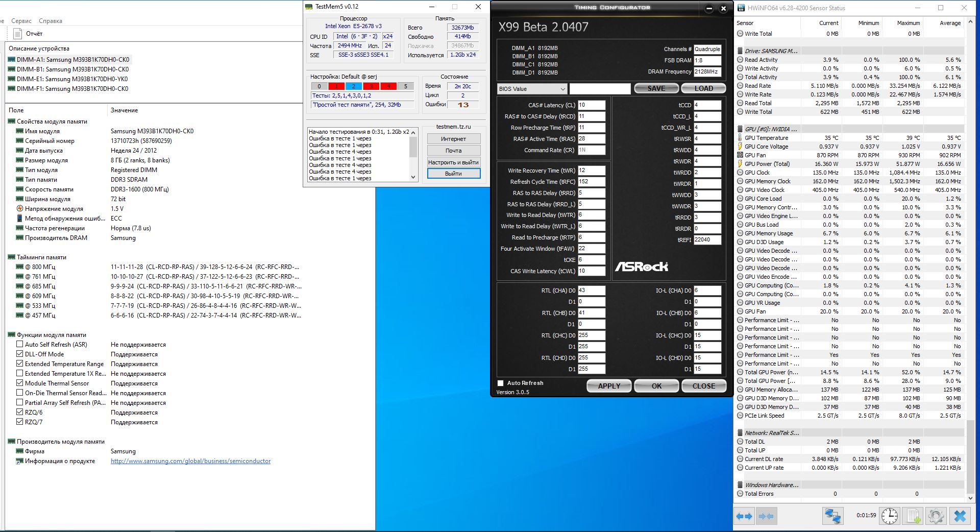Open the Сервис menu
This screenshot has height=532, width=980.
click(x=21, y=21)
